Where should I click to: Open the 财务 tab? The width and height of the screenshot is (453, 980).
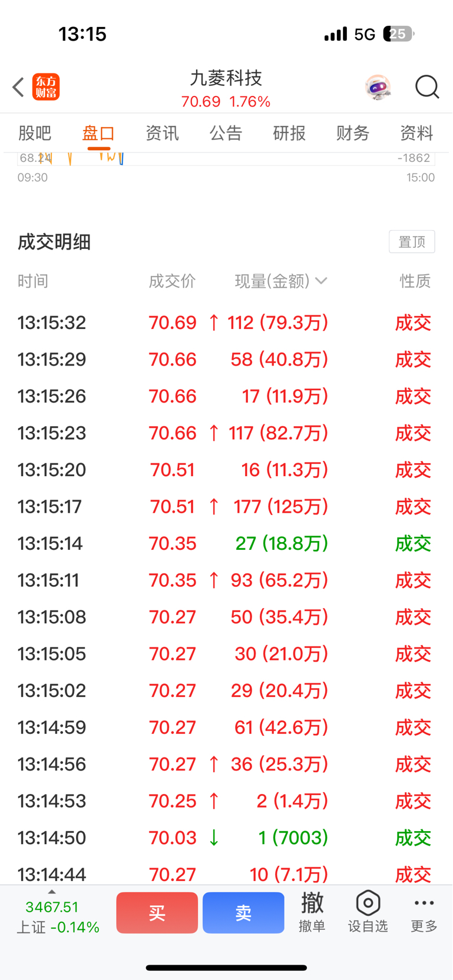pyautogui.click(x=353, y=133)
